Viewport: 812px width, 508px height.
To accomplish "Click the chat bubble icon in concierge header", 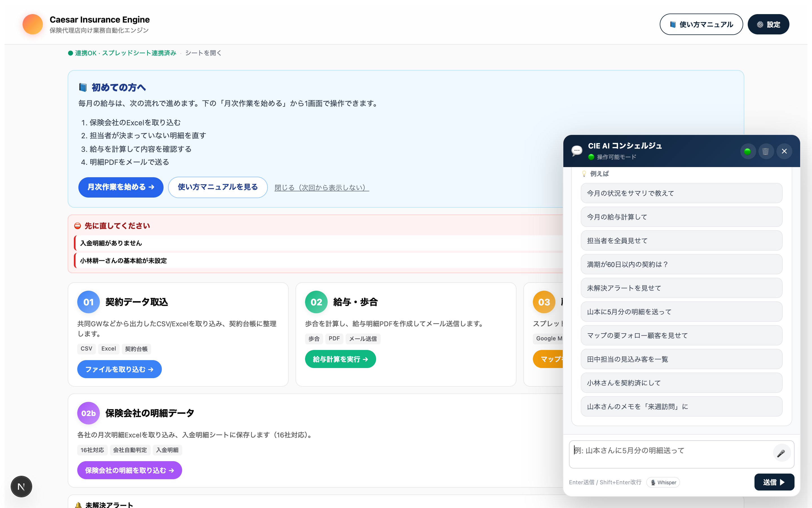I will [577, 150].
